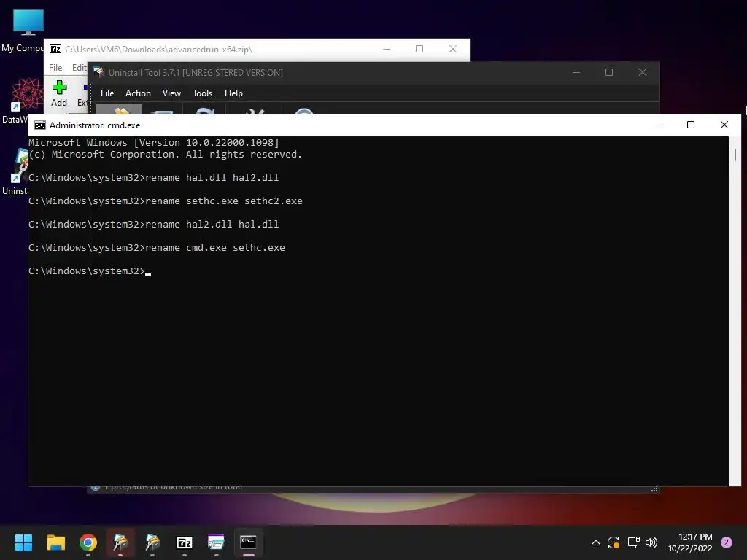The height and width of the screenshot is (560, 747).
Task: Open the clock showing 12:17 PM
Action: tap(690, 542)
